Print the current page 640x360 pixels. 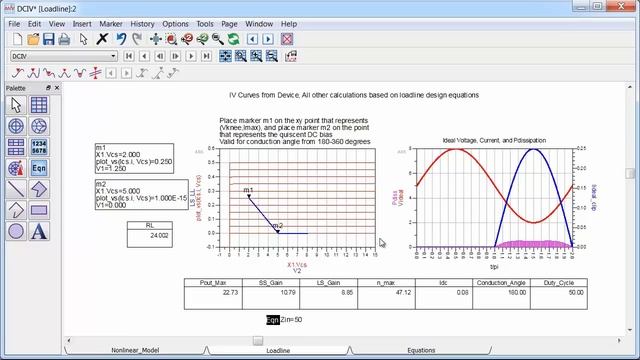(64, 39)
